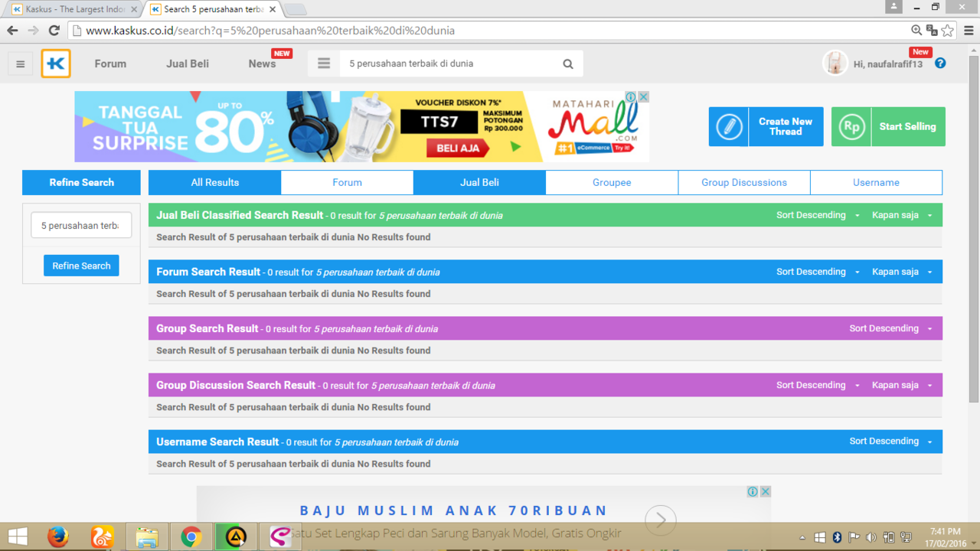
Task: Switch to the Kaskus Largest Indonesian browser tab
Action: [75, 9]
